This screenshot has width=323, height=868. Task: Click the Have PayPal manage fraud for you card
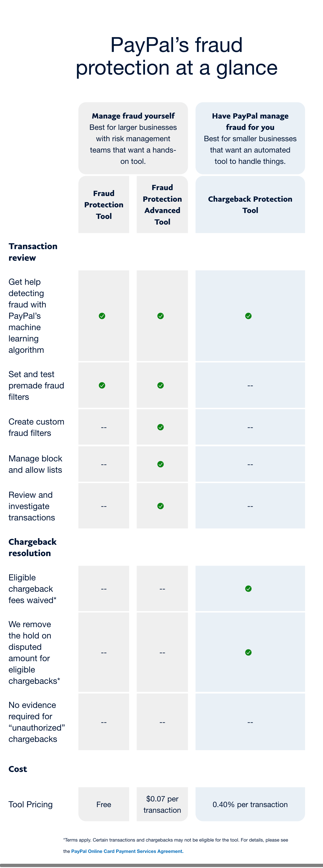[x=250, y=138]
